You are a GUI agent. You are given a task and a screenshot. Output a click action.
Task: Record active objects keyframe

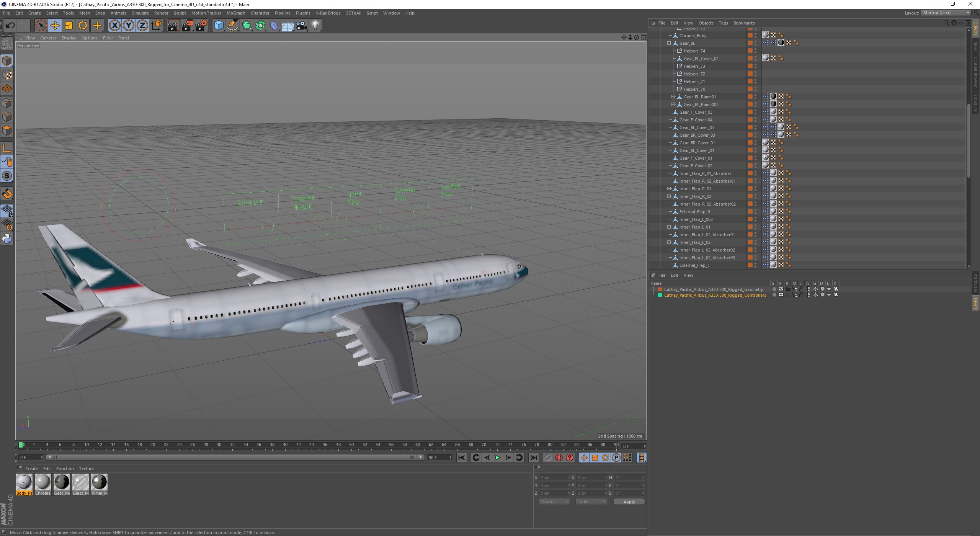tap(548, 458)
